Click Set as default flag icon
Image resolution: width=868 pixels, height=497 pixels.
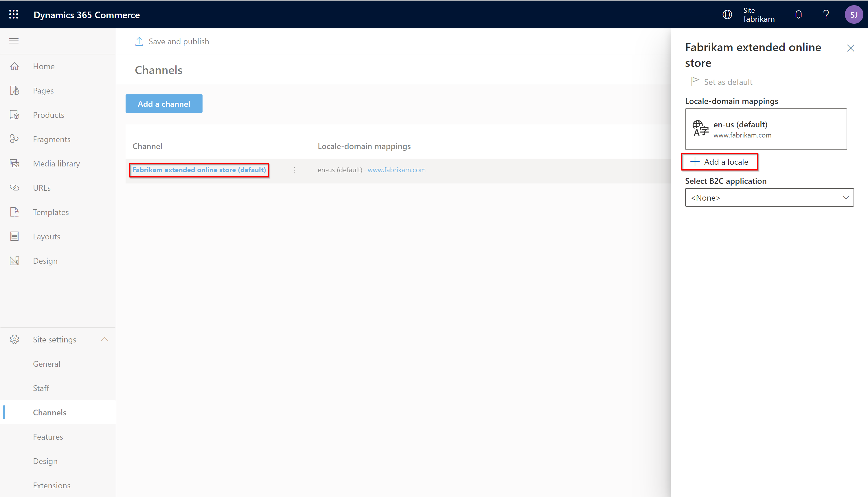694,82
